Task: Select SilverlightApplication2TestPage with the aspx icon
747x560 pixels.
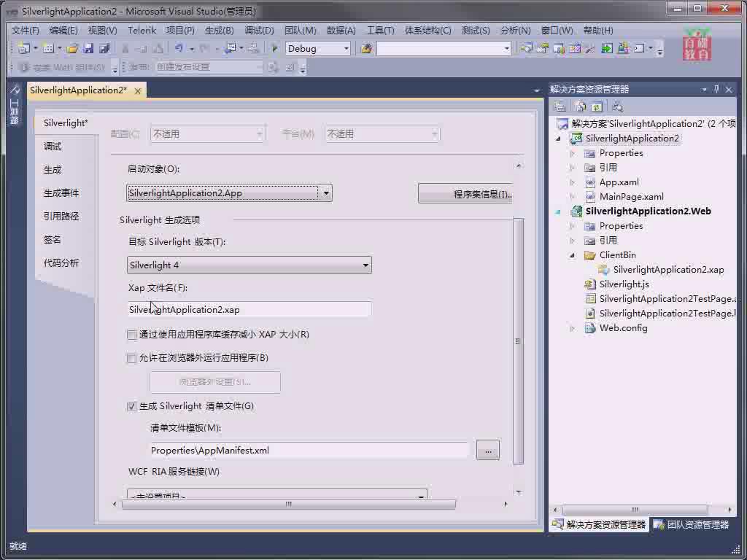Action: click(x=667, y=299)
